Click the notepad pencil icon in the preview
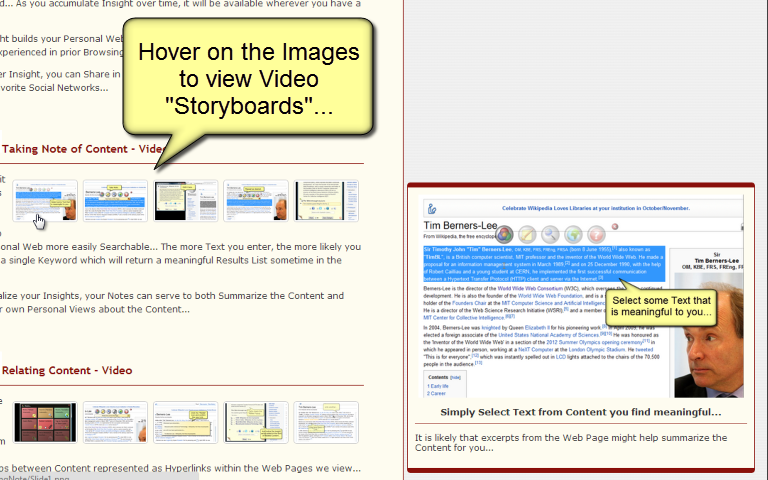 (528, 235)
